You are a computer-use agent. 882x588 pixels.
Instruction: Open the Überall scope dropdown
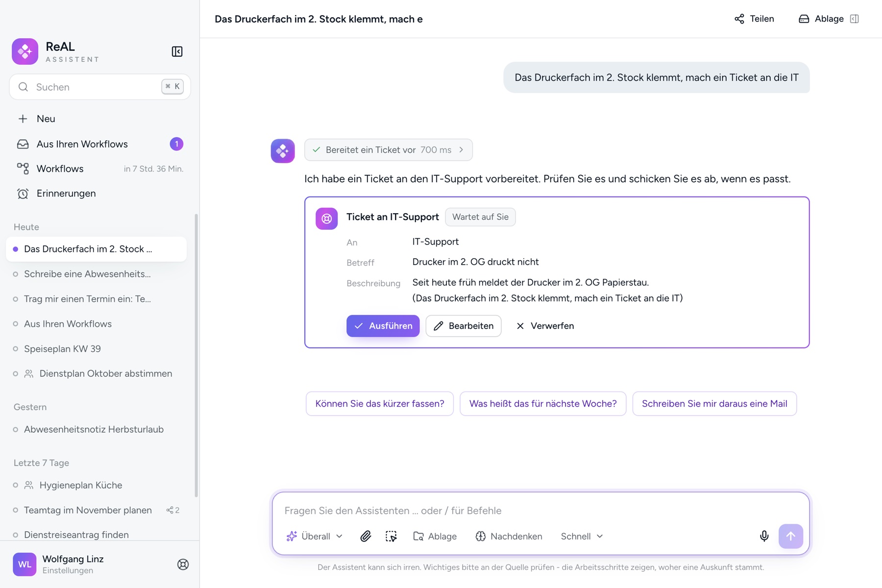pyautogui.click(x=315, y=536)
